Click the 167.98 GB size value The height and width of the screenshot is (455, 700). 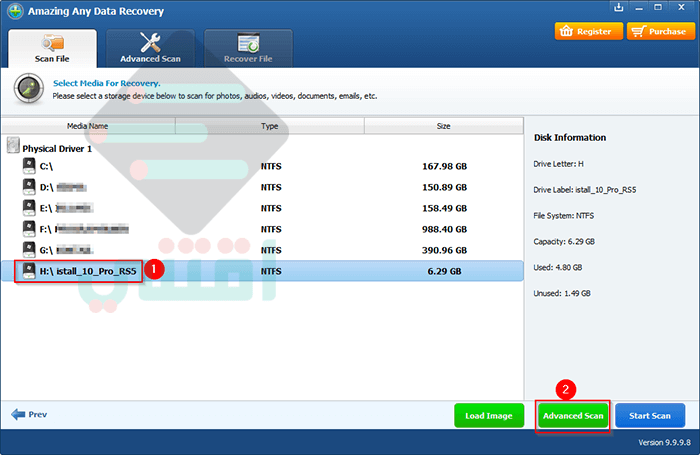[x=445, y=167]
